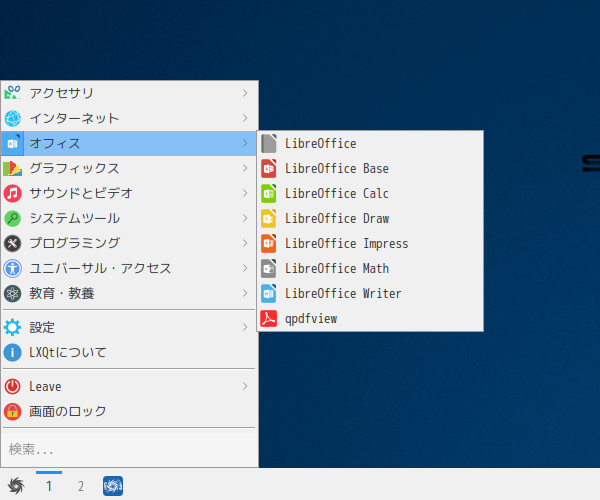Click the LibreOffice Calc icon
The height and width of the screenshot is (500, 600).
pyautogui.click(x=269, y=194)
